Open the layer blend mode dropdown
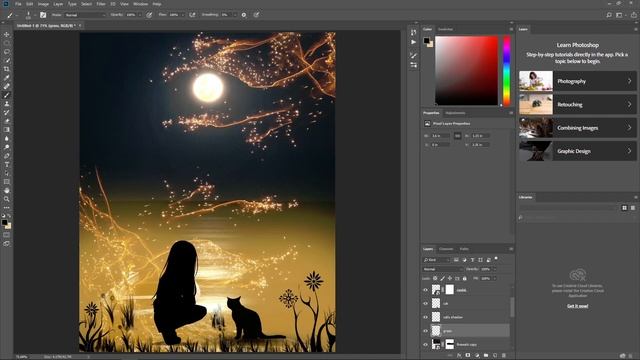 [442, 269]
